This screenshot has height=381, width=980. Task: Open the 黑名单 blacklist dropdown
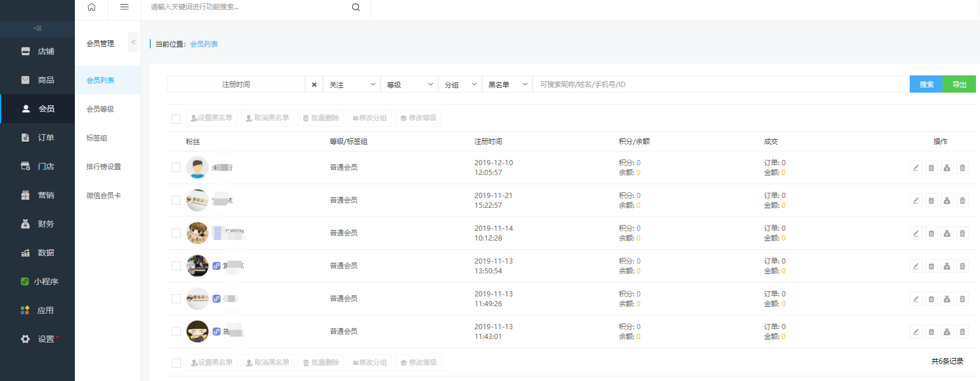click(x=507, y=85)
